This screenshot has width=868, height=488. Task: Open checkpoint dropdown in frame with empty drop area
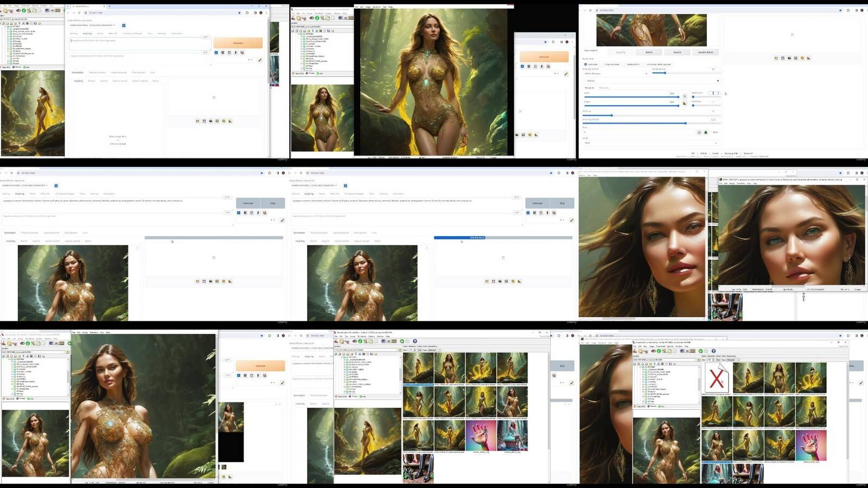[x=92, y=25]
